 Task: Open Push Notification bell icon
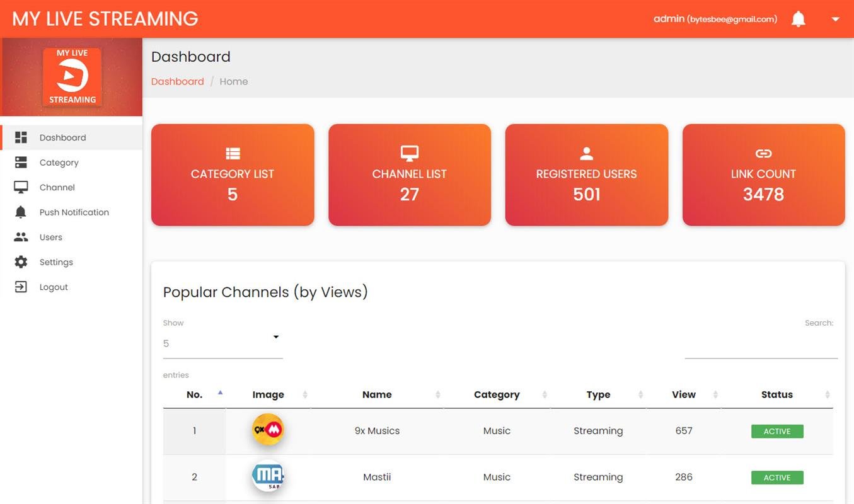click(x=21, y=212)
